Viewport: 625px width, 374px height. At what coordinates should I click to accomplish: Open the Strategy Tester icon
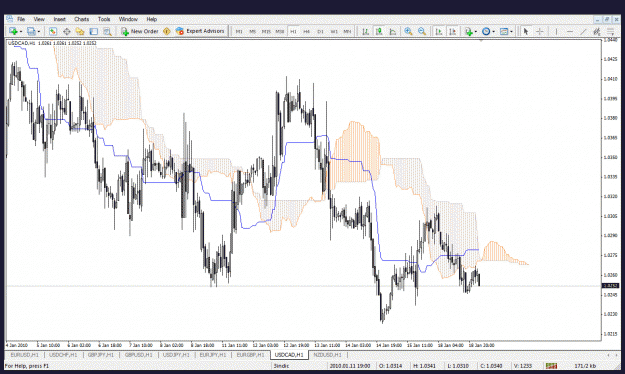click(x=107, y=31)
